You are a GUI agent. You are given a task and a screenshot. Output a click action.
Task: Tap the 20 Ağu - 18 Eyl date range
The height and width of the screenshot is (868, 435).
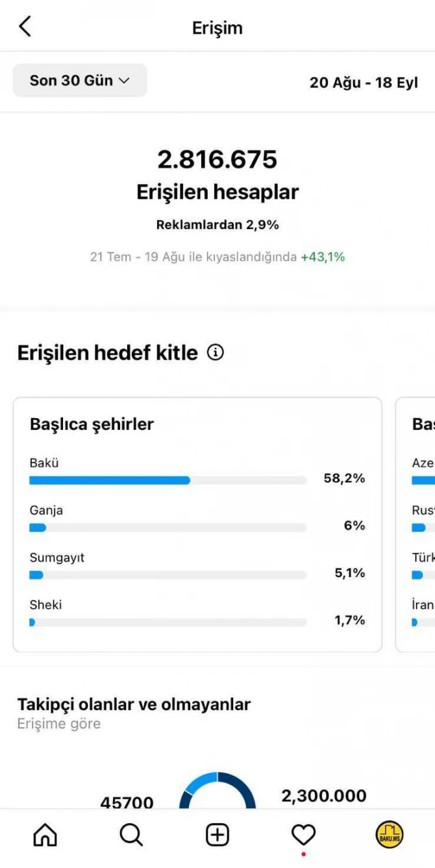pyautogui.click(x=364, y=82)
